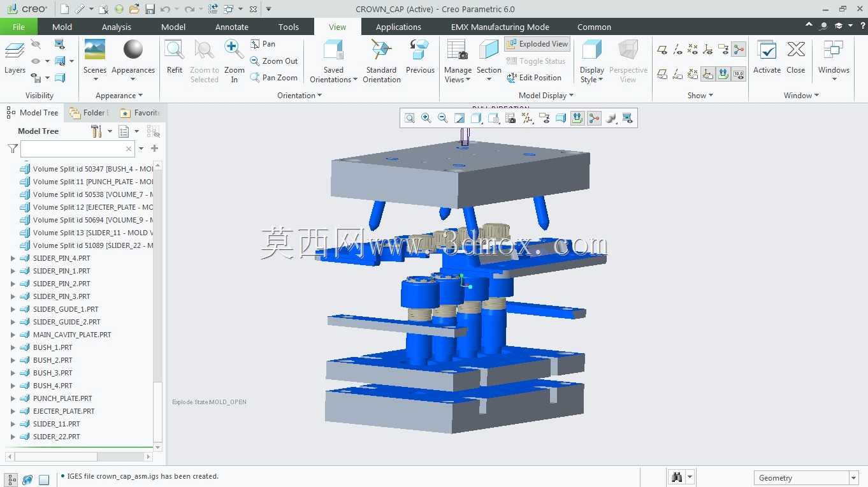Open the Display Style dropdown
The image size is (868, 487).
coord(591,61)
